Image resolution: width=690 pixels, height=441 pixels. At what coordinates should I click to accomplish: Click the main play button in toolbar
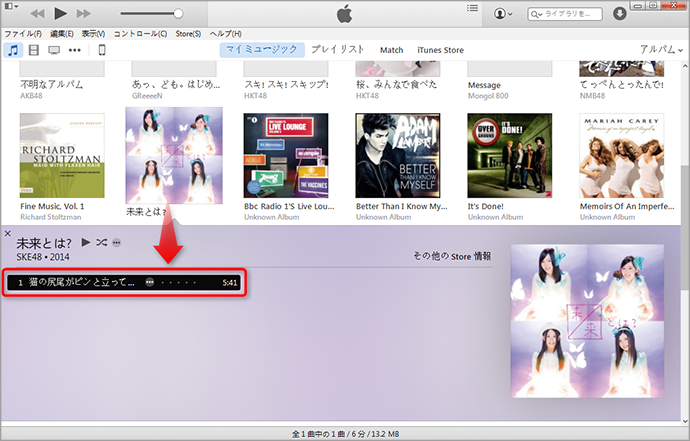[x=60, y=13]
